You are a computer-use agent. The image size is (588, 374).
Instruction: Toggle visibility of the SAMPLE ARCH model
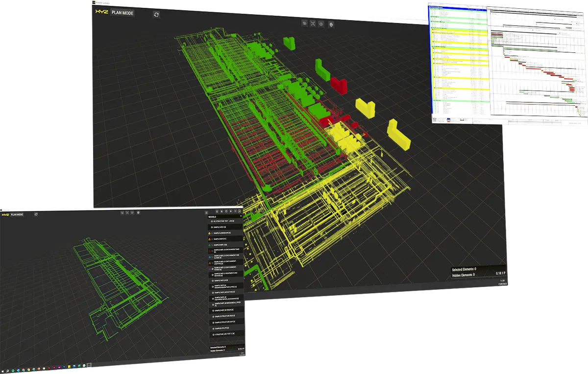[211, 226]
